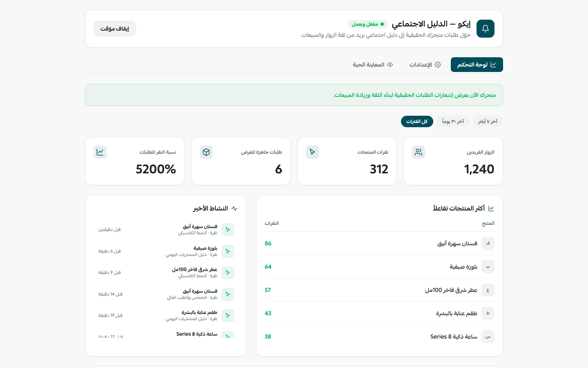Click the chart icon beside أكثر المنتجات تفاعلاً
The width and height of the screenshot is (588, 368).
pyautogui.click(x=491, y=209)
